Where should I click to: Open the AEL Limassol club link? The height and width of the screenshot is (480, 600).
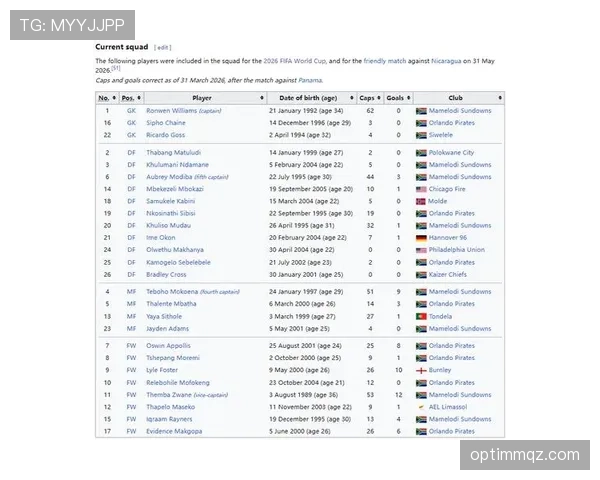click(448, 407)
